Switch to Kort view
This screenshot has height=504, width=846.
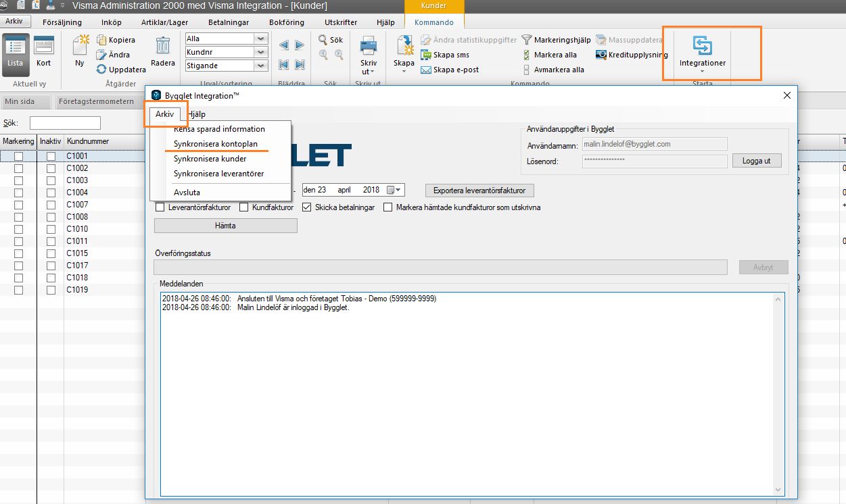click(43, 53)
